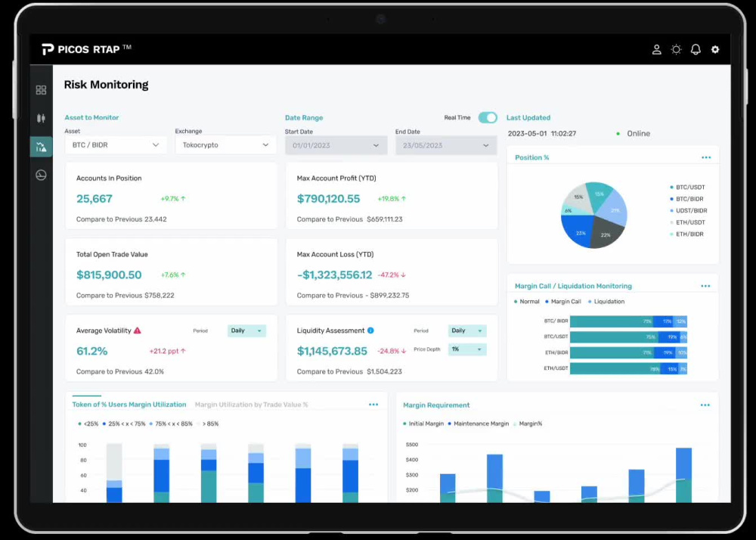This screenshot has width=756, height=540.
Task: Open Position % three-dot menu
Action: (706, 157)
